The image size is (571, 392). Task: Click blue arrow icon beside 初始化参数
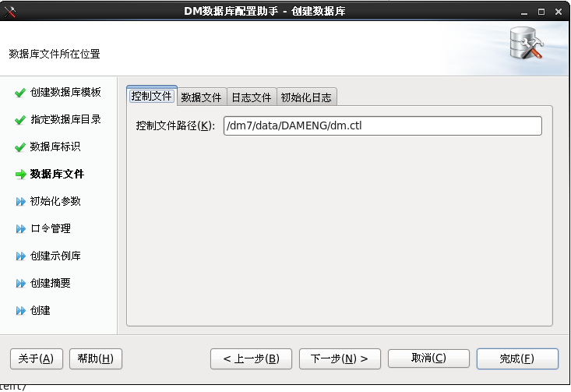(x=21, y=202)
